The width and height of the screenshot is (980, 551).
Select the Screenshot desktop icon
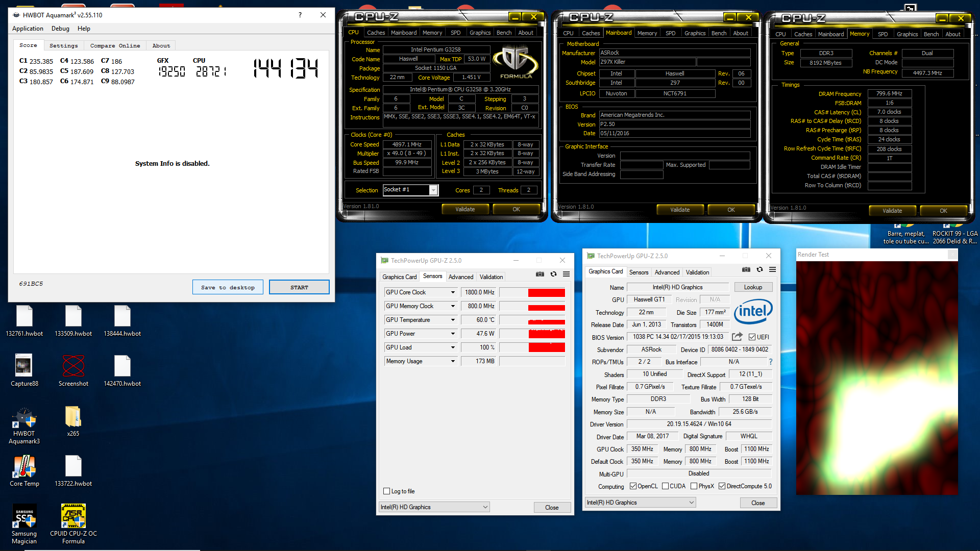click(x=73, y=370)
